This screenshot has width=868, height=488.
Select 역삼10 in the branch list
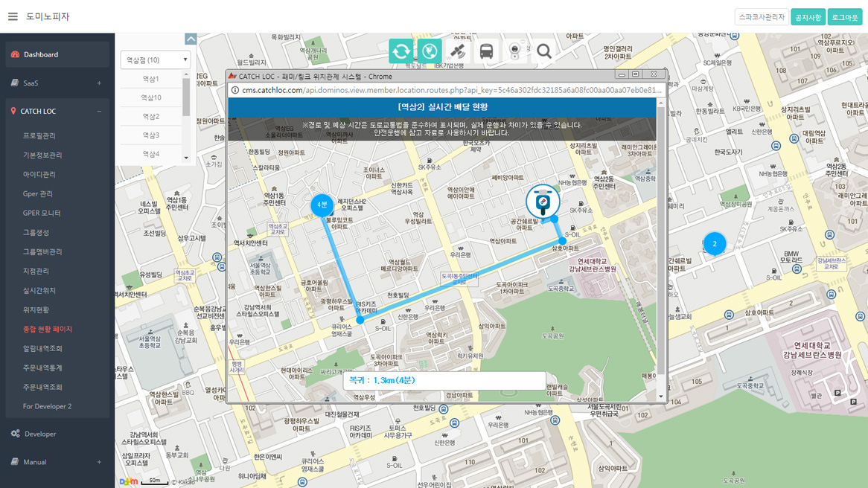(x=150, y=97)
